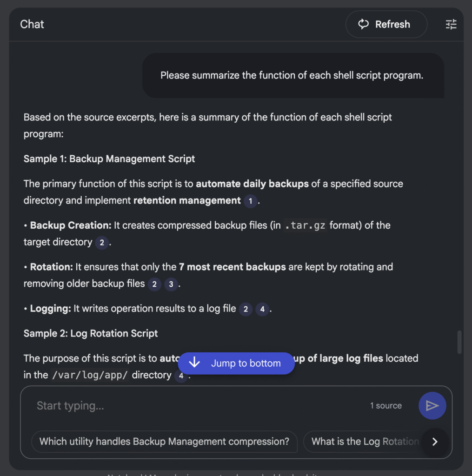Viewport: 472px width, 476px height.
Task: Open citation 4 after "to a log file"
Action: pyautogui.click(x=262, y=309)
